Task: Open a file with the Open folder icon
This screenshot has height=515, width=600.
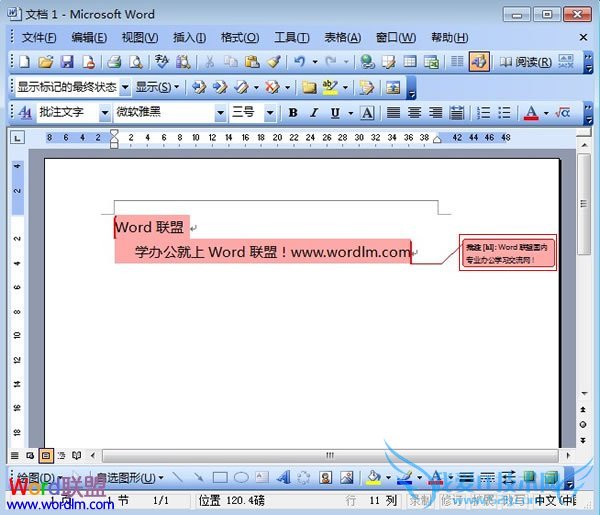Action: [46, 61]
